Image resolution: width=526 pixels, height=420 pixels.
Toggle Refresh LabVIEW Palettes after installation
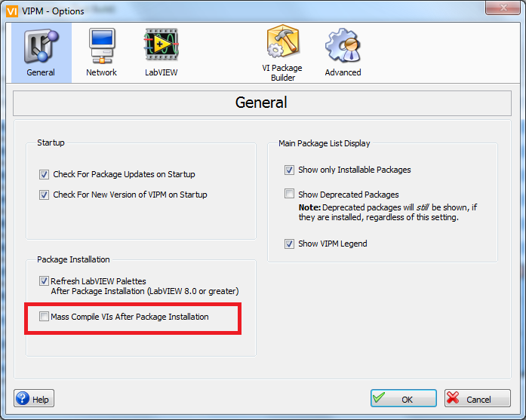(x=44, y=281)
